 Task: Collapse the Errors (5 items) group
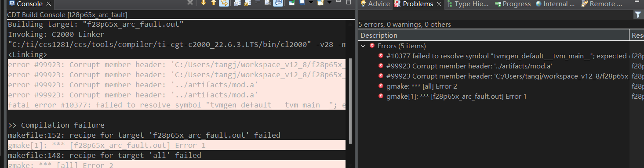[x=363, y=46]
